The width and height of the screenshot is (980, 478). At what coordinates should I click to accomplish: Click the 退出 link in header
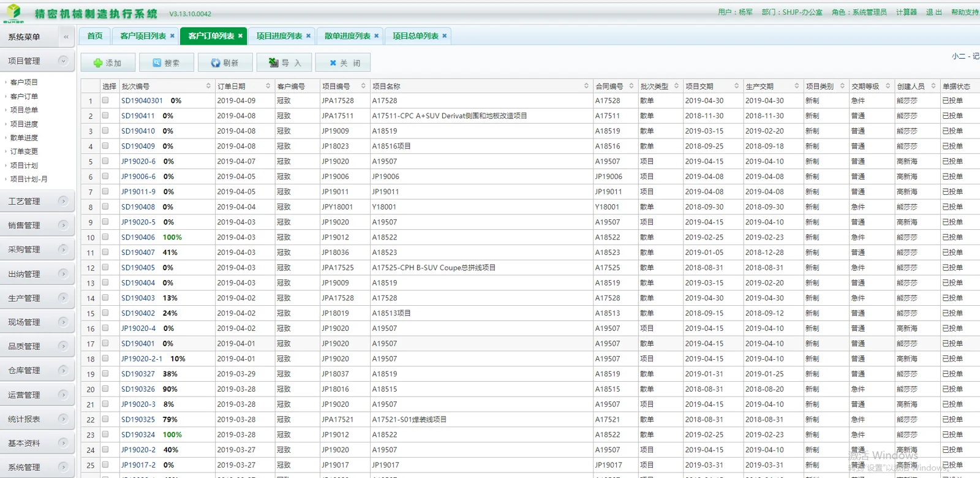934,12
